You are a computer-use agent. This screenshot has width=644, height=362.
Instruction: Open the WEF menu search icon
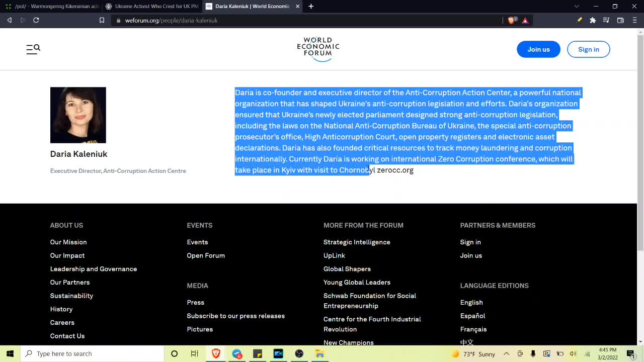pyautogui.click(x=33, y=49)
